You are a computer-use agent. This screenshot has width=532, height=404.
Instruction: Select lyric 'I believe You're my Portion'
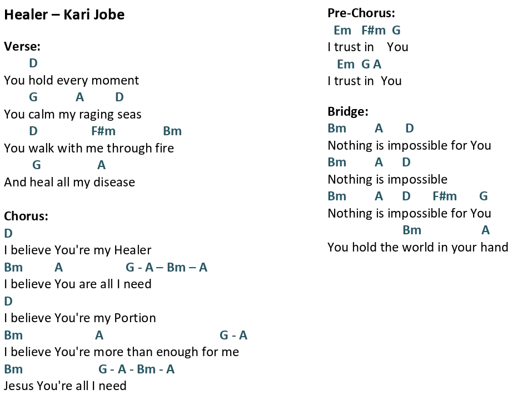(80, 318)
